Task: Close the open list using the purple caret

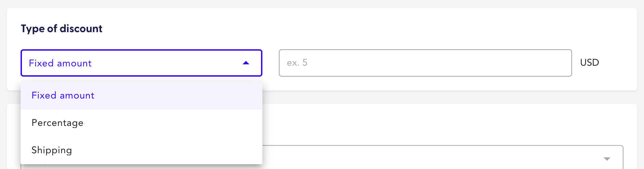Action: [x=246, y=63]
